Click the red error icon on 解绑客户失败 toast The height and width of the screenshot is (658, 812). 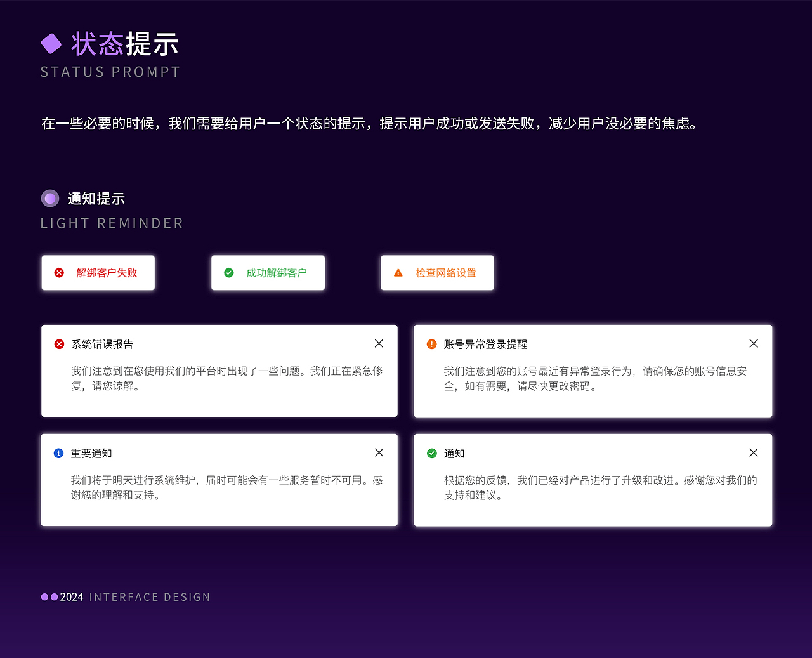coord(59,272)
